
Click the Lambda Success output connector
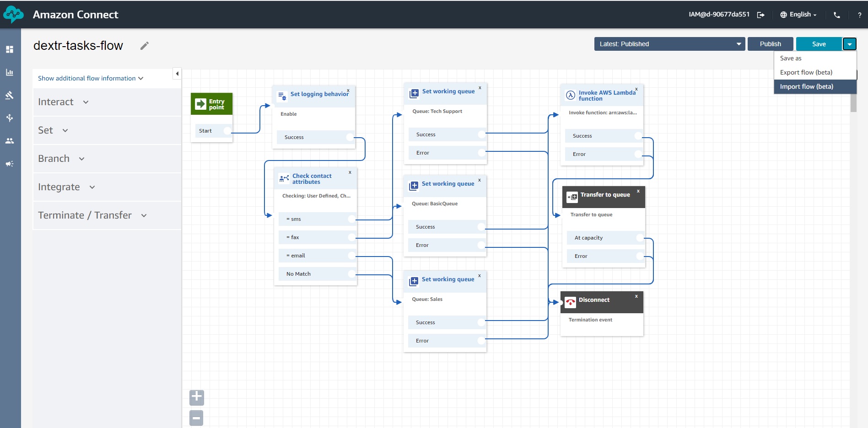[638, 136]
